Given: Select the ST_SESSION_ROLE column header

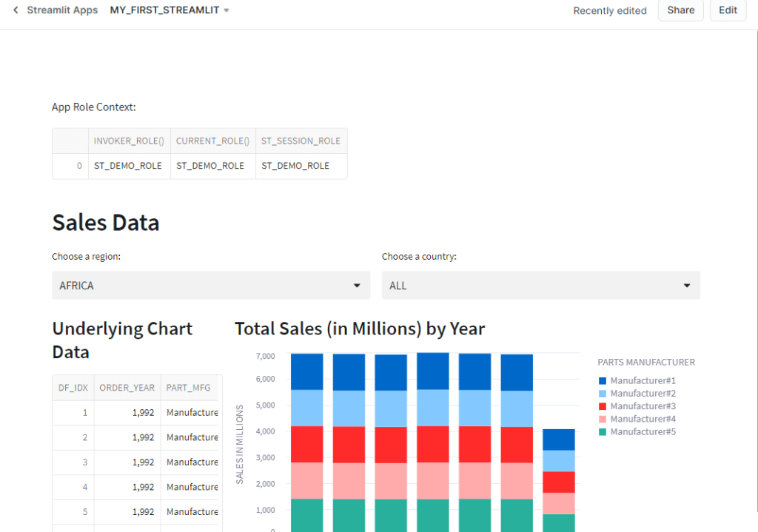Looking at the screenshot, I should coord(301,141).
